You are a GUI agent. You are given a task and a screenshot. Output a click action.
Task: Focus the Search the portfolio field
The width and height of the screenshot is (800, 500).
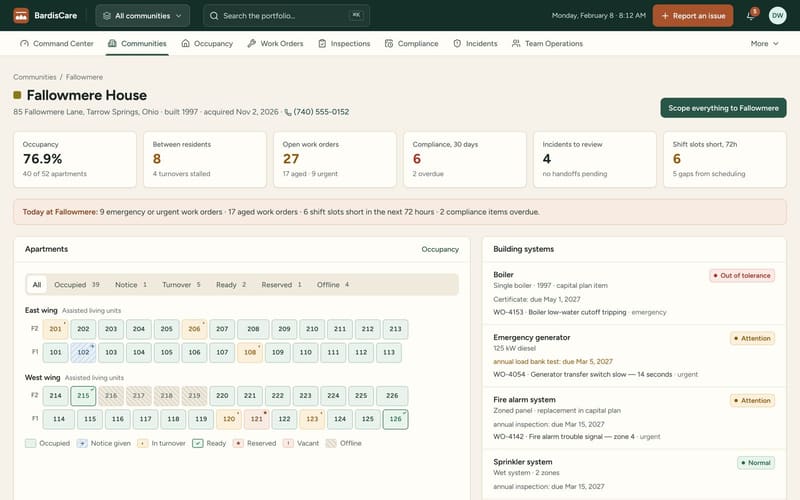(286, 16)
